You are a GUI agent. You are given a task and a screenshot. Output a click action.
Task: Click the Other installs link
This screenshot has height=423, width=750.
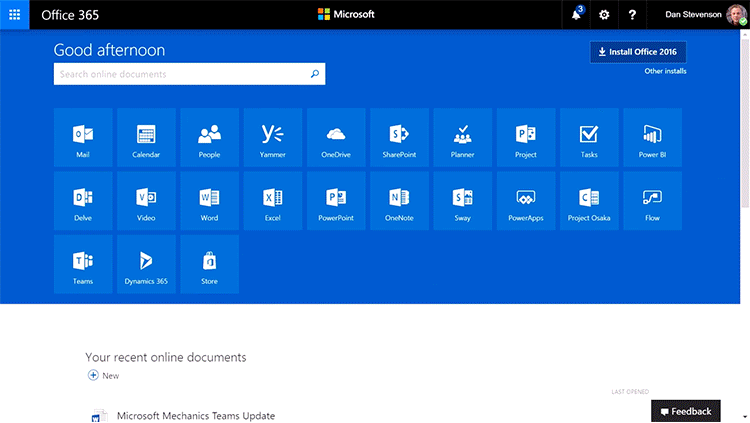tap(665, 71)
